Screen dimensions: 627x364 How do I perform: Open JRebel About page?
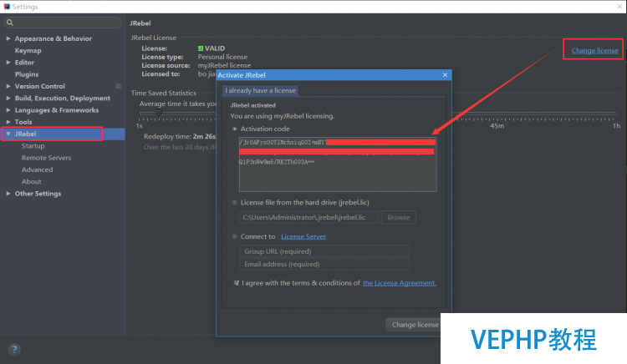coord(32,182)
